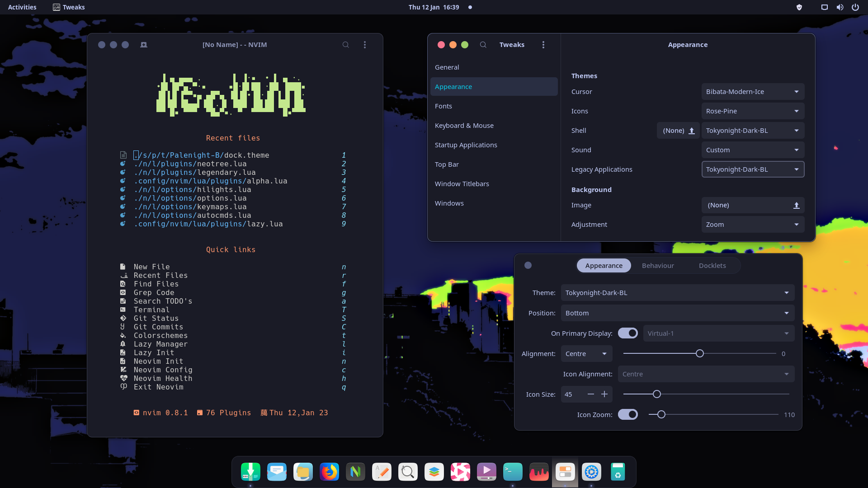Open the pink media player icon in dock

tap(460, 472)
